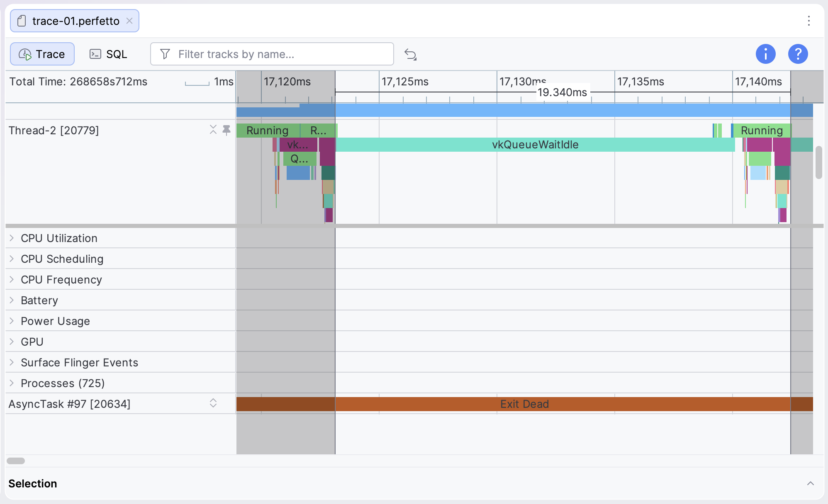Click the vertical scrollbar thumb
828x504 pixels.
click(818, 162)
